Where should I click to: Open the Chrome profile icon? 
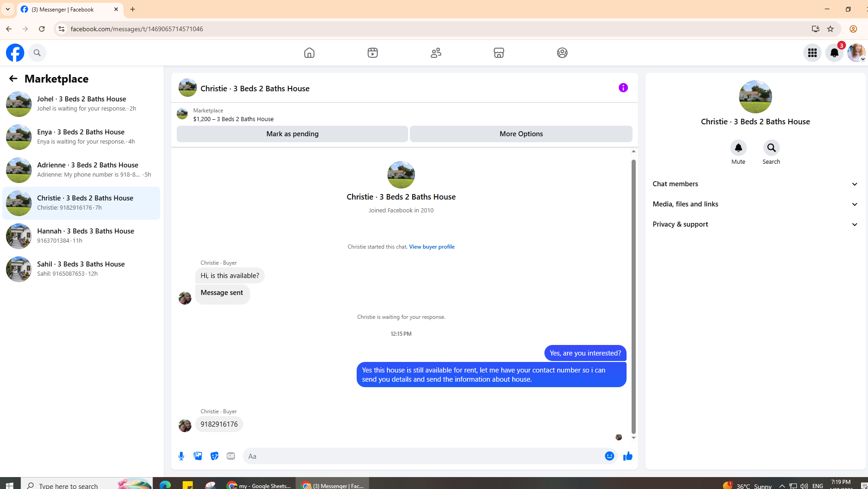click(x=853, y=29)
